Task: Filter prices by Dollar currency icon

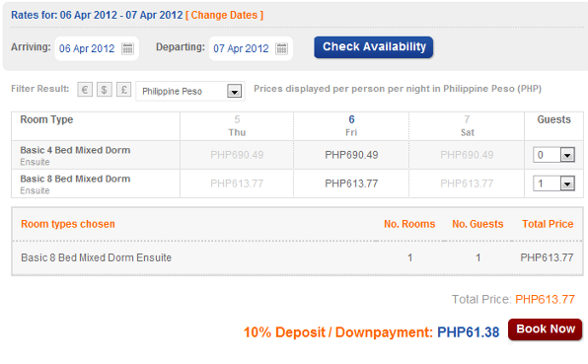Action: 105,90
